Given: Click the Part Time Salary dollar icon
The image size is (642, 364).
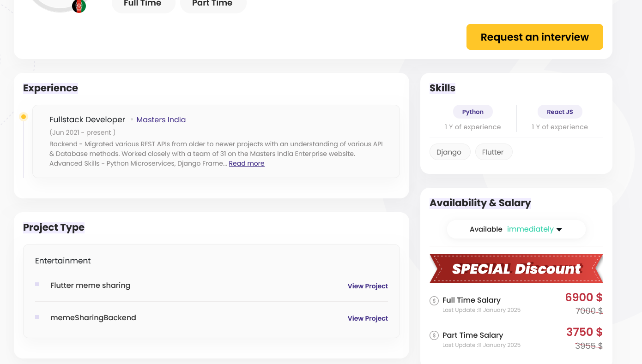Looking at the screenshot, I should tap(434, 335).
